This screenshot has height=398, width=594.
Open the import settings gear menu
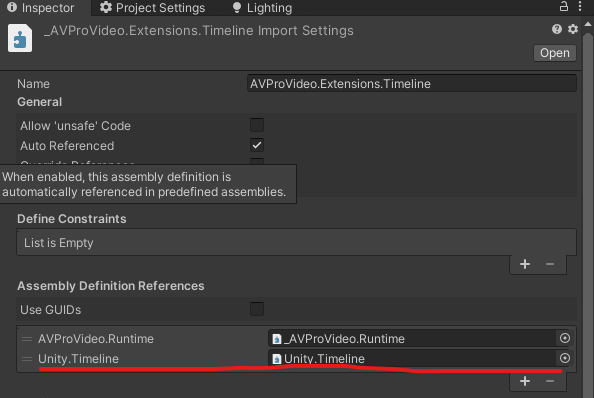pyautogui.click(x=573, y=29)
